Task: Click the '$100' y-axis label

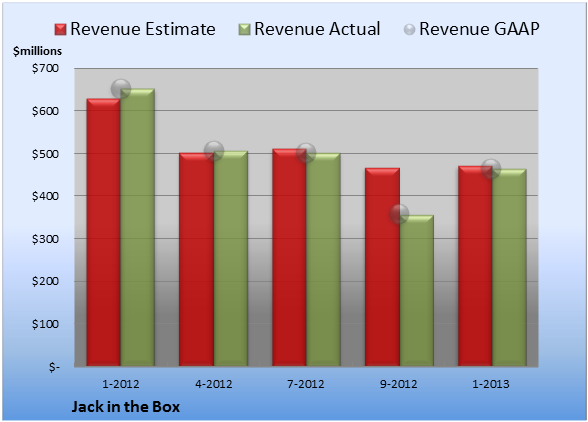Action: pos(45,324)
